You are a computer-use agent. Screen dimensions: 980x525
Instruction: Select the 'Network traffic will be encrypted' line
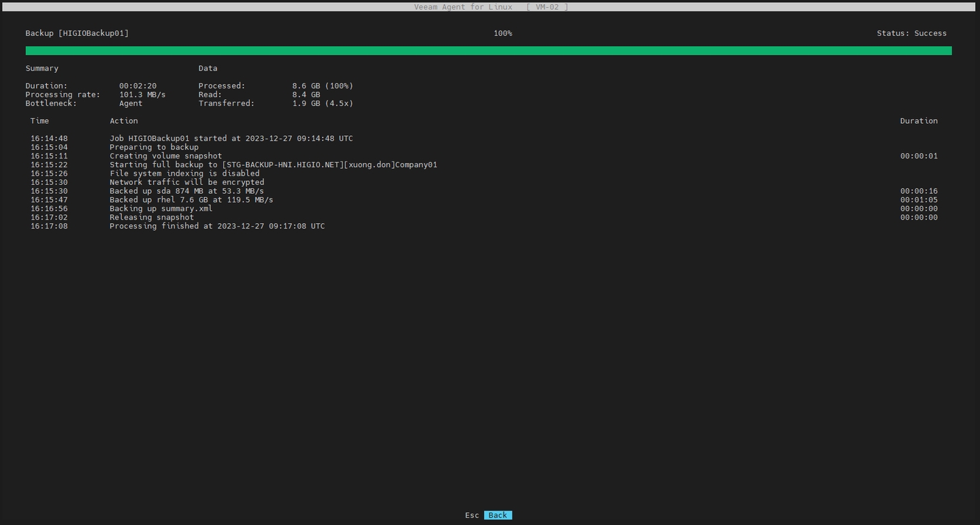click(x=186, y=183)
